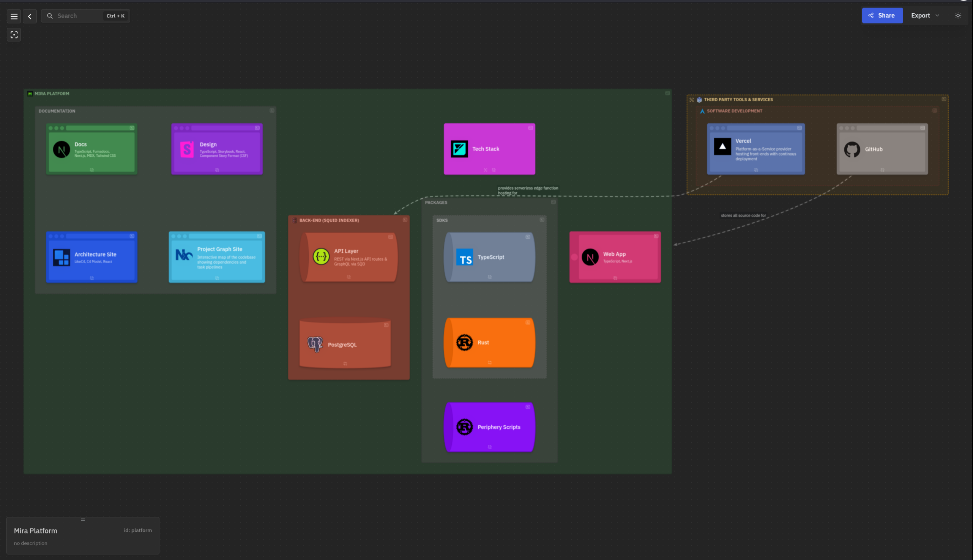The width and height of the screenshot is (973, 560).
Task: Expand the Back-End (Squid Indexer) group corner icon
Action: (x=405, y=220)
